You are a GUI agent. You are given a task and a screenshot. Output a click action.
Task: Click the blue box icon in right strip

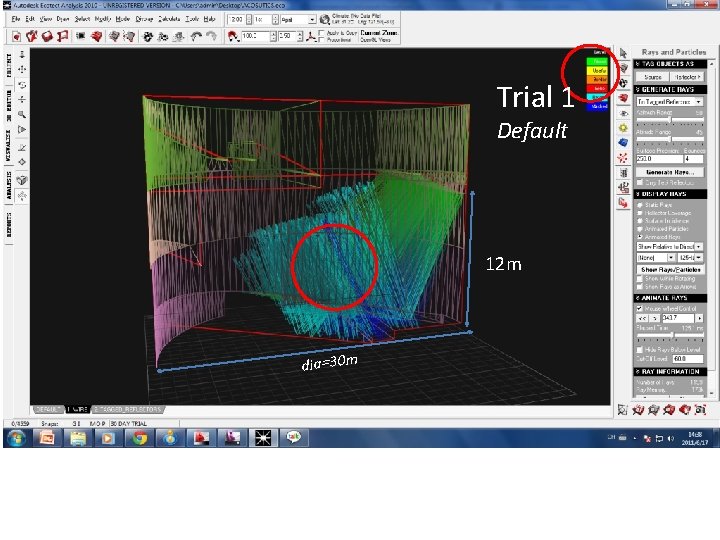pyautogui.click(x=623, y=143)
